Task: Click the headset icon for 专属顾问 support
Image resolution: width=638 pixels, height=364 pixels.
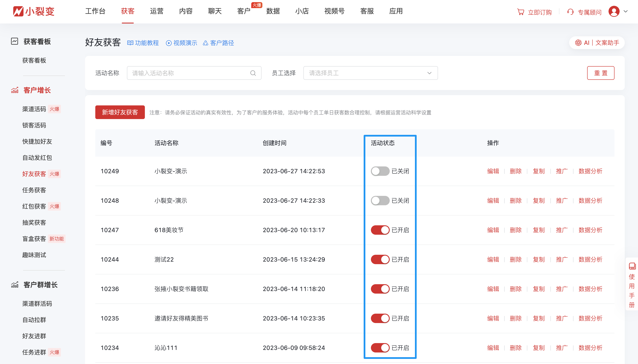Action: point(570,12)
